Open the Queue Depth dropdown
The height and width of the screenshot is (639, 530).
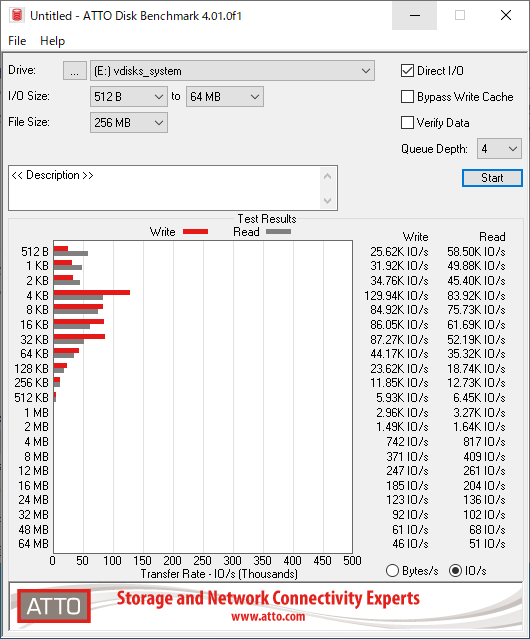499,149
